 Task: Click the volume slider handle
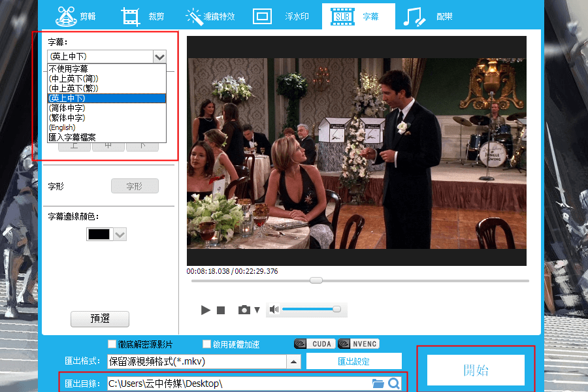pyautogui.click(x=336, y=309)
